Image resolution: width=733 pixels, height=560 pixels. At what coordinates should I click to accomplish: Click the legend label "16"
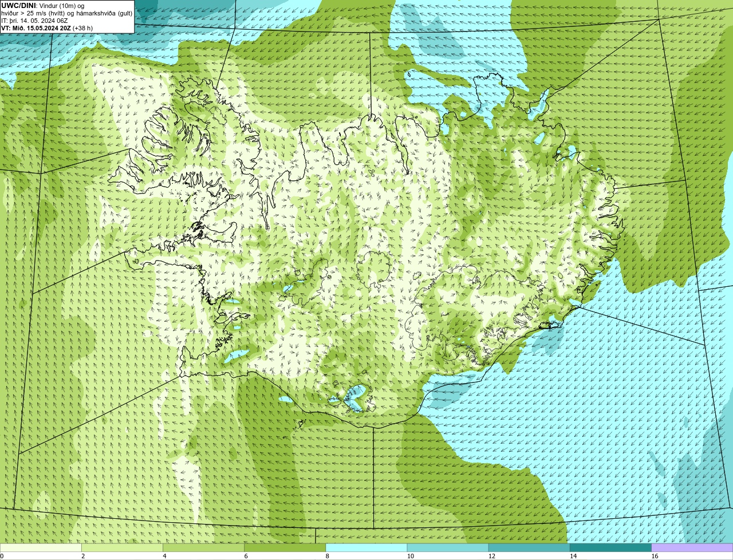coord(654,556)
